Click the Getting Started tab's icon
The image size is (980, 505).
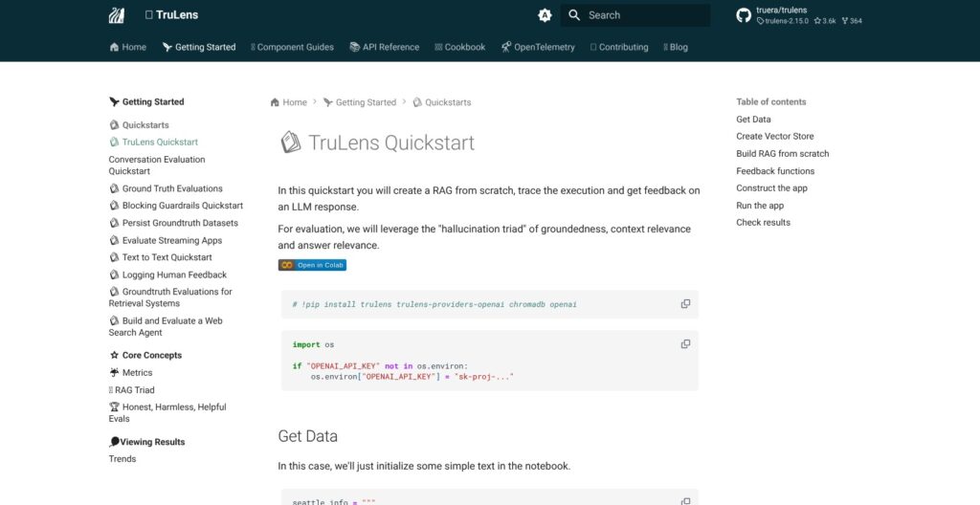[167, 47]
